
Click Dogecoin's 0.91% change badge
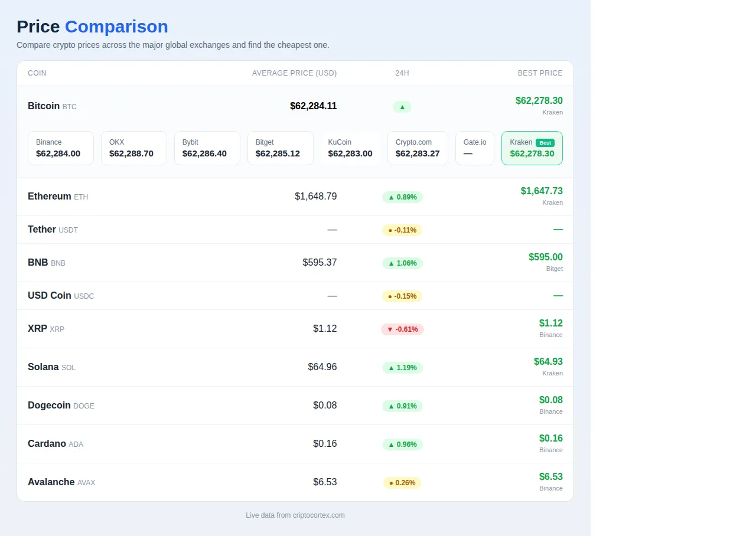(x=402, y=406)
